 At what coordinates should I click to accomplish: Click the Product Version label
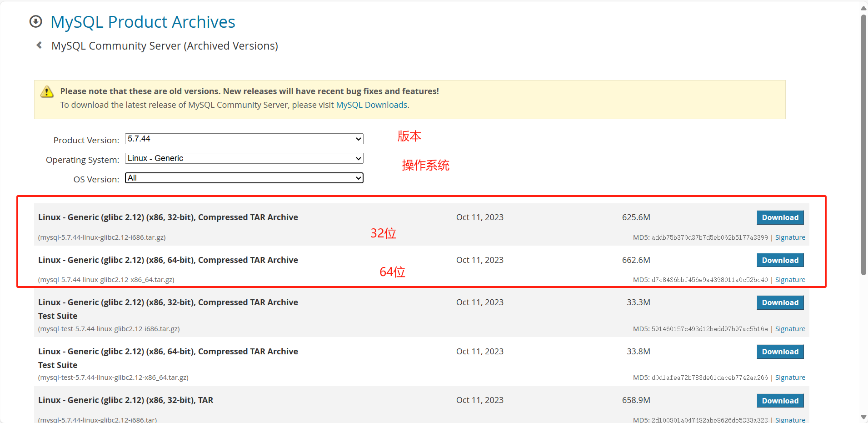coord(86,140)
